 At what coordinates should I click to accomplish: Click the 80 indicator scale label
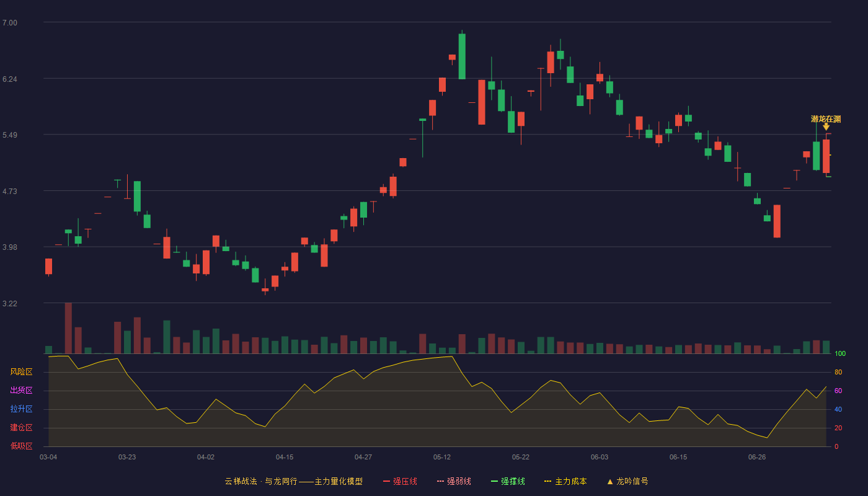point(838,372)
